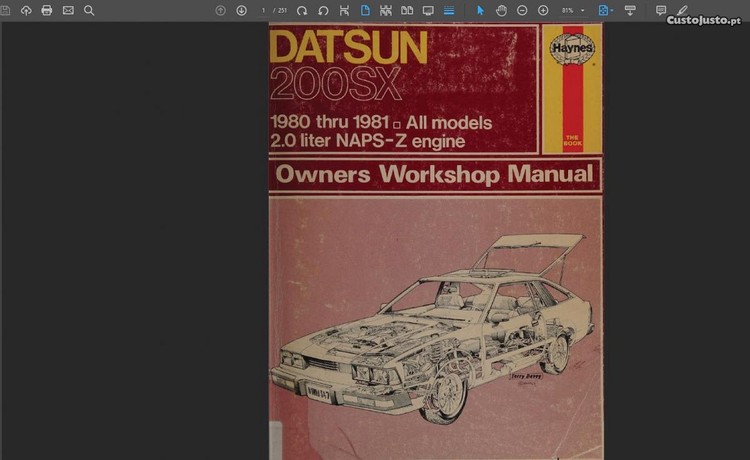750x460 pixels.
Task: Click the Datsun 200SX manual cover page
Action: coord(435,240)
